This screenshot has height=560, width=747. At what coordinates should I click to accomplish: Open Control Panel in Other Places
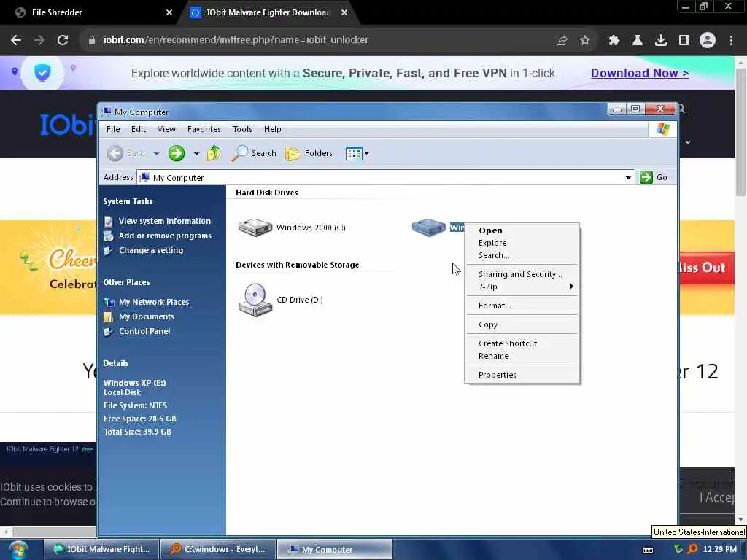click(144, 332)
